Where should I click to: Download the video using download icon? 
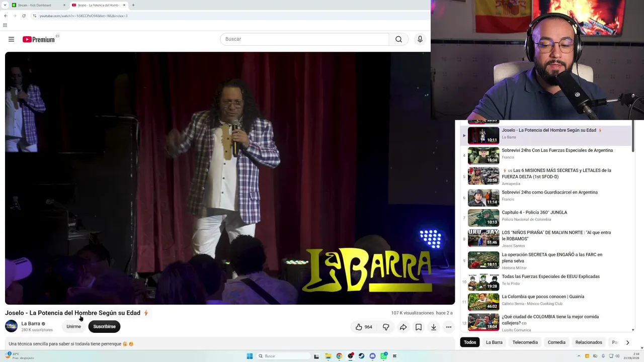(x=433, y=327)
